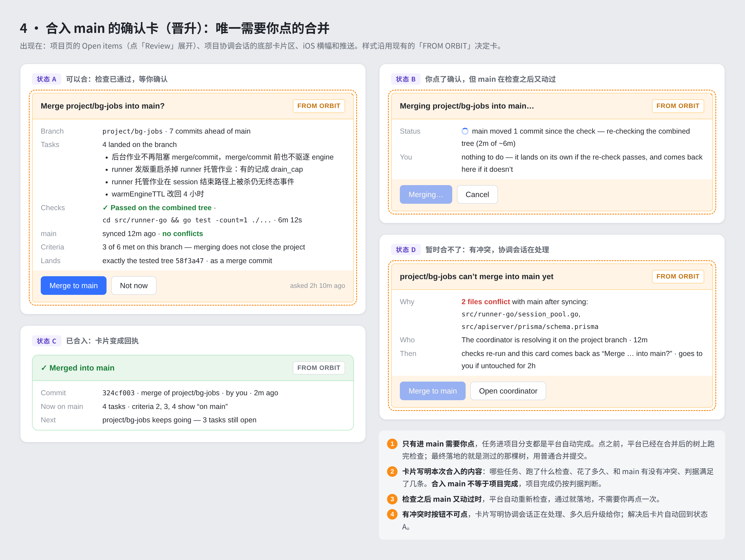Open coordinator from the conflict card
Image resolution: width=745 pixels, height=560 pixels.
(508, 391)
